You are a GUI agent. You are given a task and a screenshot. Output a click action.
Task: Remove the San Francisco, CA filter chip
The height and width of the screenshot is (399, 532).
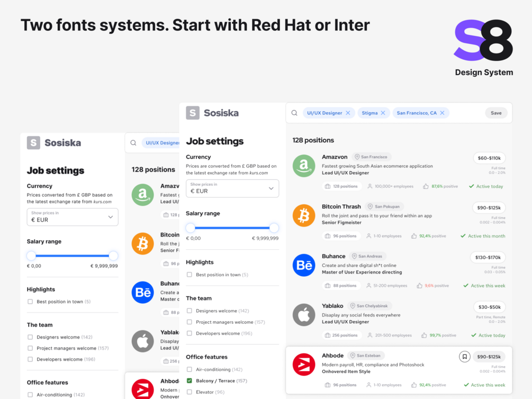(442, 113)
